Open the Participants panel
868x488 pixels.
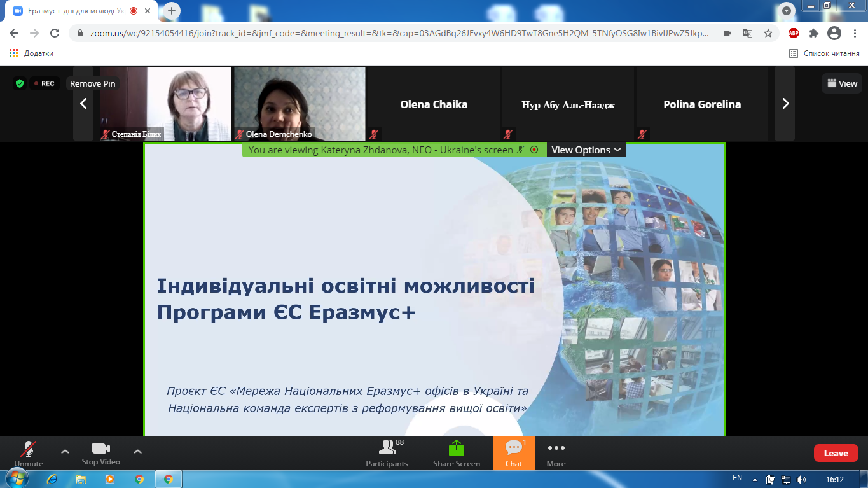387,453
